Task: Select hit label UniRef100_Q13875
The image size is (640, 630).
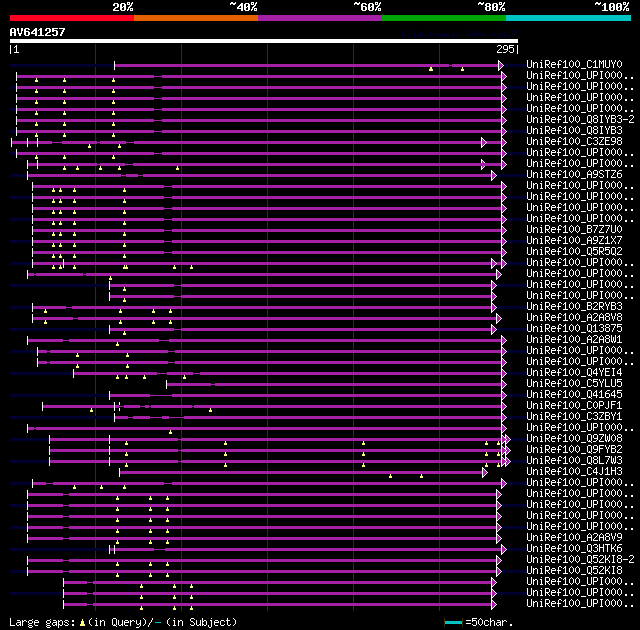Action: pos(574,329)
